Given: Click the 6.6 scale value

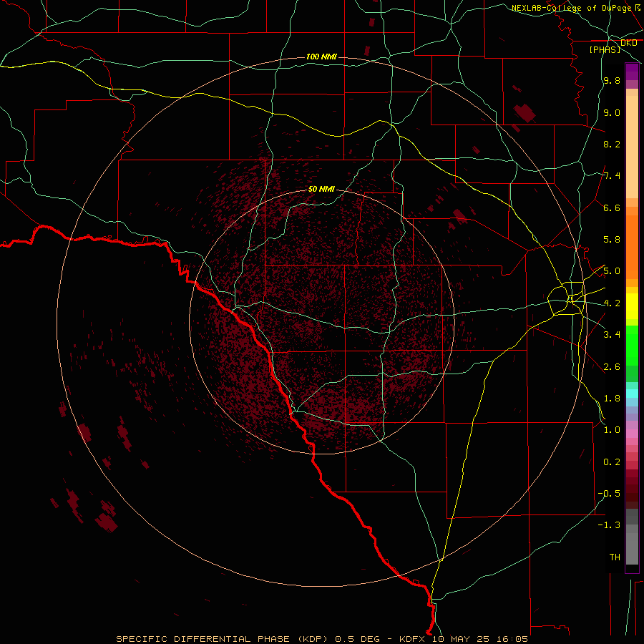Looking at the screenshot, I should click(612, 208).
